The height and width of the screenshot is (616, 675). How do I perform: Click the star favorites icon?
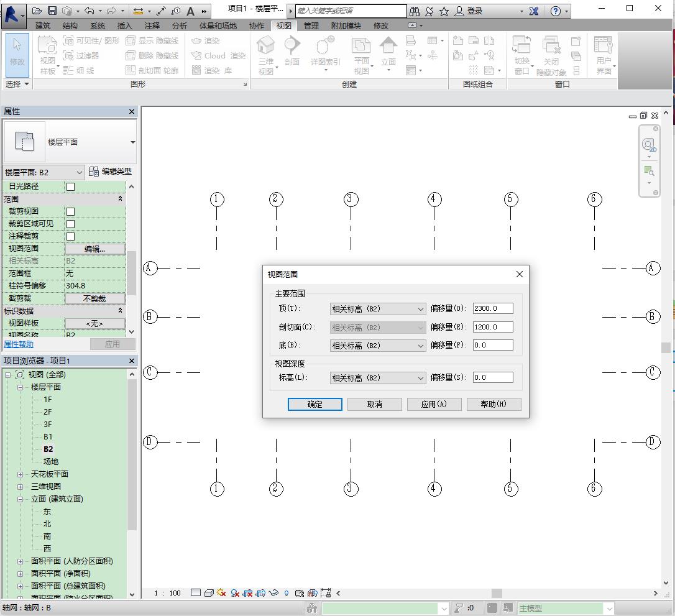444,11
